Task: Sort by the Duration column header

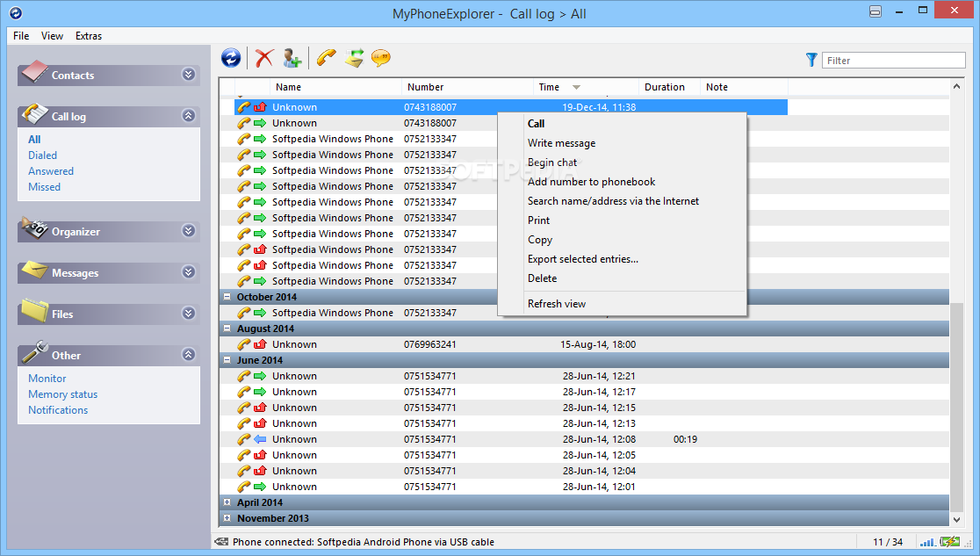Action: point(669,87)
